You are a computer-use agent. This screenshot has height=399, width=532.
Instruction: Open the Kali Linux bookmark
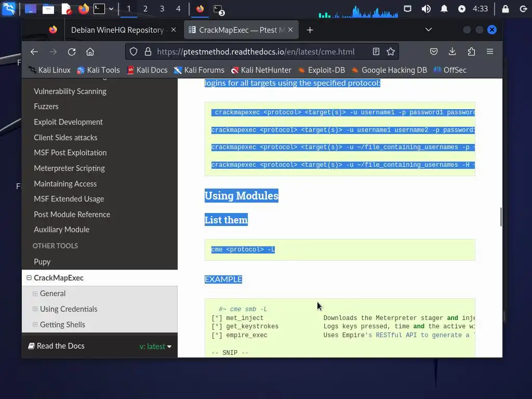(x=49, y=70)
